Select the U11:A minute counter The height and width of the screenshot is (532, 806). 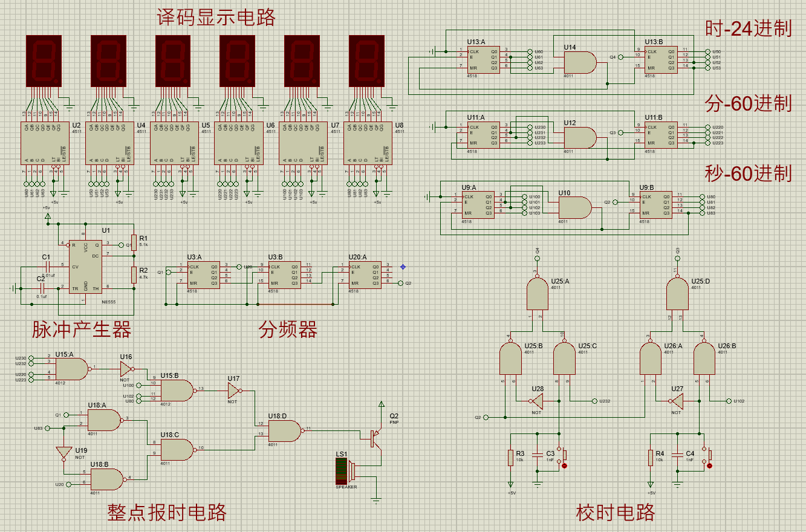point(483,135)
